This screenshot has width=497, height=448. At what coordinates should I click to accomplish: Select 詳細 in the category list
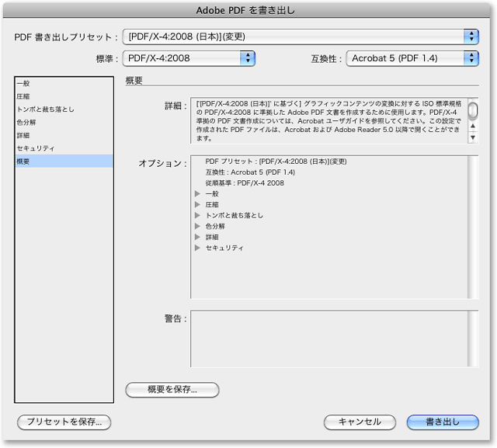coord(24,135)
